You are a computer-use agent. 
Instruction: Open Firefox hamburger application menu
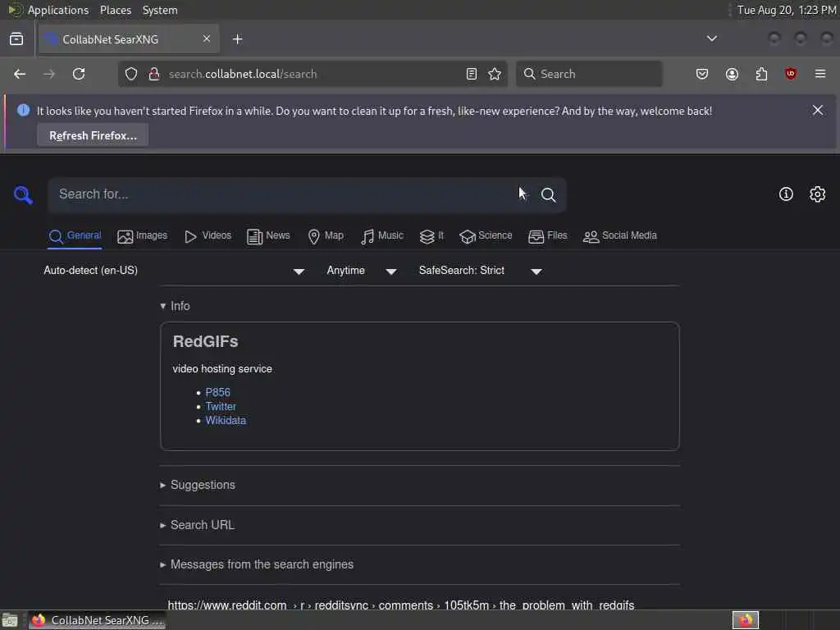coord(820,74)
